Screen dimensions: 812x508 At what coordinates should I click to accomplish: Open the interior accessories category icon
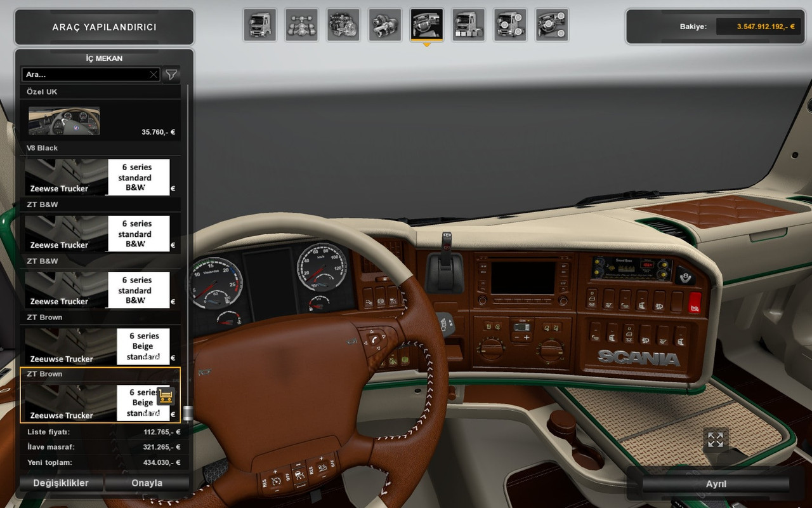click(x=552, y=25)
